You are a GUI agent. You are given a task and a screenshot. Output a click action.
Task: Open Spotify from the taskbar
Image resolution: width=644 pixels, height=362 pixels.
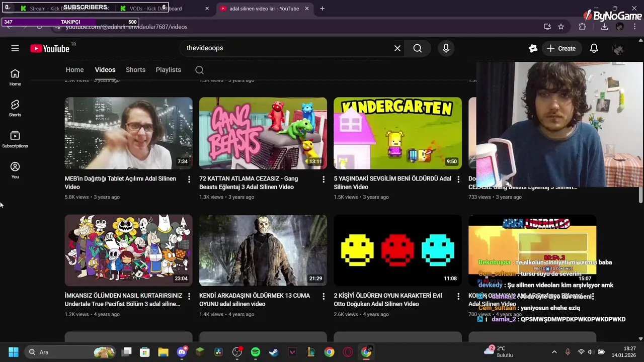click(x=256, y=352)
